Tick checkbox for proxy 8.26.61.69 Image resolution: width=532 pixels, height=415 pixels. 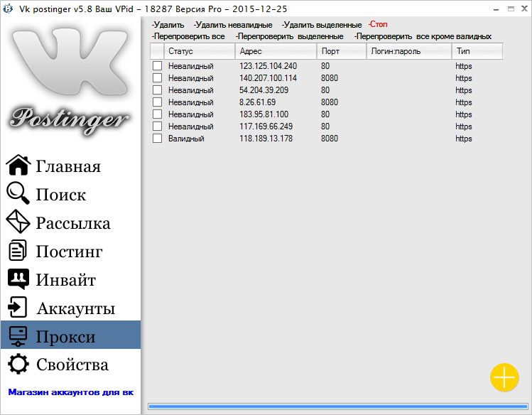(157, 102)
